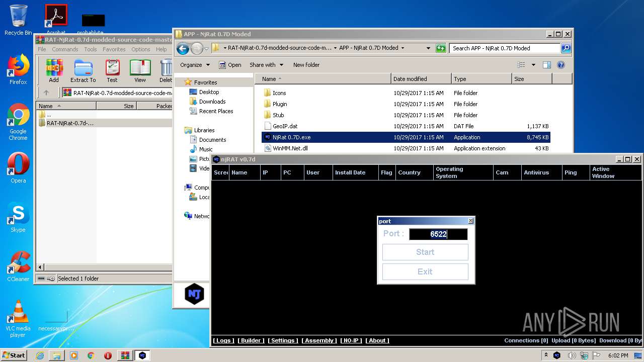Open njRAT Builder link
This screenshot has width=644, height=362.
[x=251, y=340]
